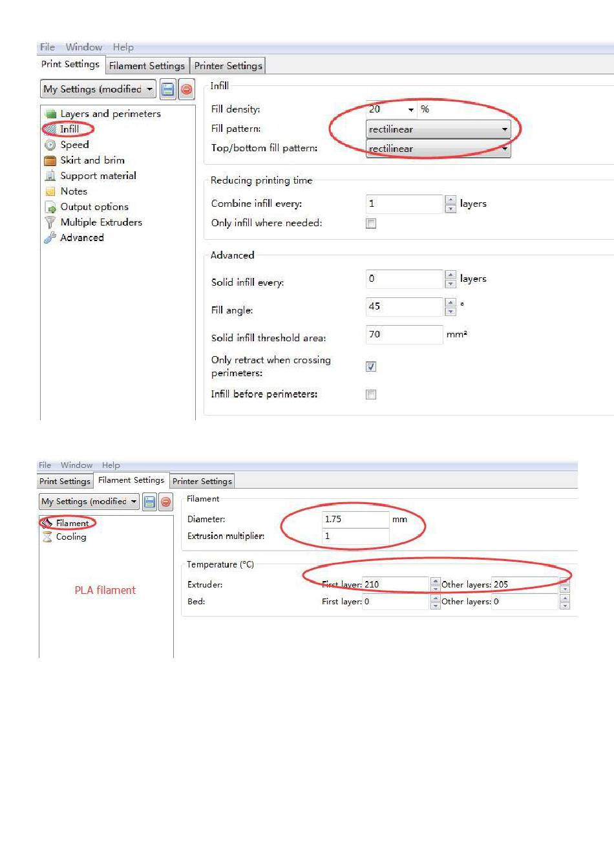Switch to Filament Settings tab in upper window
The height and width of the screenshot is (868, 614).
(x=147, y=66)
